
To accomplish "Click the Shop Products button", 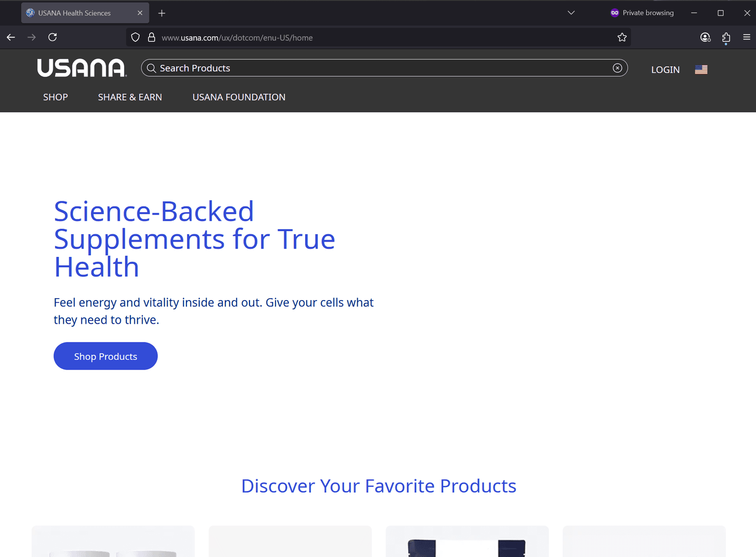I will point(105,356).
